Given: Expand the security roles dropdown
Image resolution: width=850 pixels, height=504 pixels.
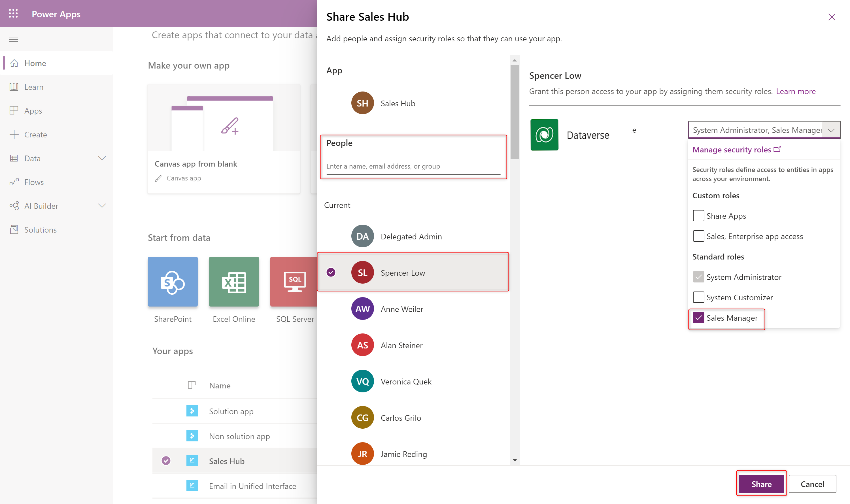Looking at the screenshot, I should coord(831,130).
